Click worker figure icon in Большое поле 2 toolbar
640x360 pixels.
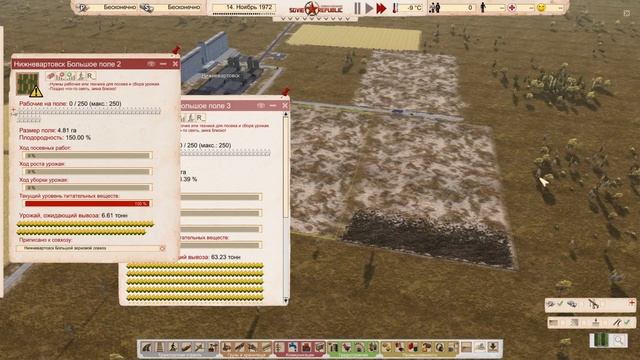(x=81, y=76)
